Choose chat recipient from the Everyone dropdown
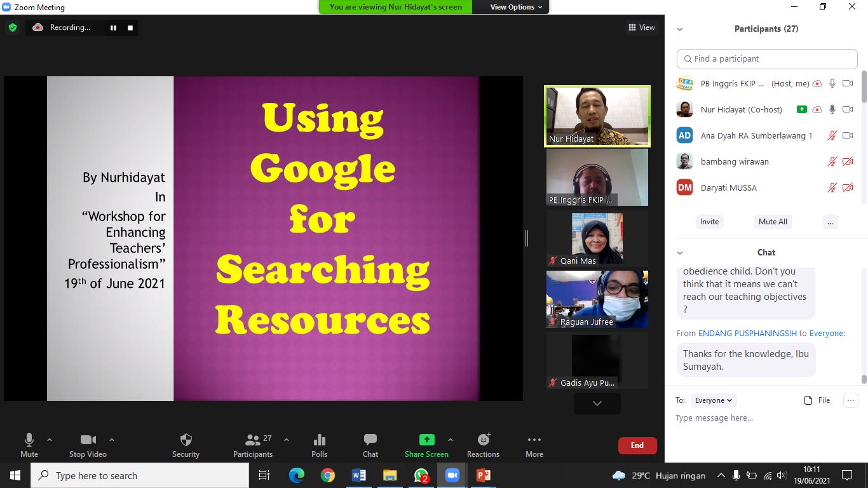Screen dimensions: 868x488 pos(714,400)
